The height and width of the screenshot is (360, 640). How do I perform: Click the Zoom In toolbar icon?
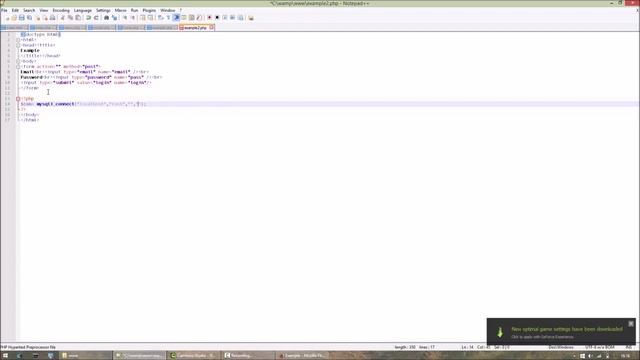click(x=125, y=18)
